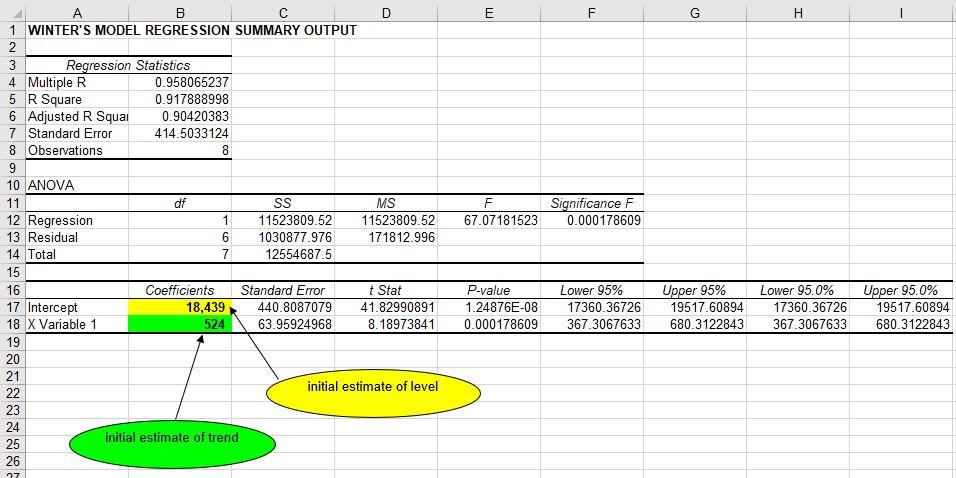Click the 'Lower 95%' header cell

pyautogui.click(x=592, y=290)
